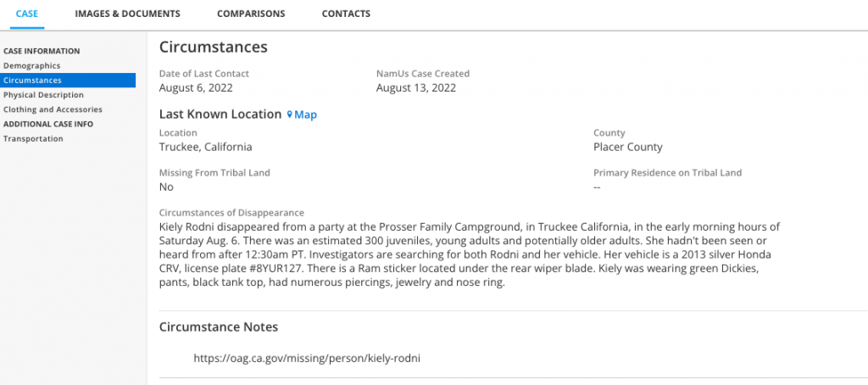Click the Last Known Location heading
Image resolution: width=868 pixels, height=385 pixels.
click(220, 114)
